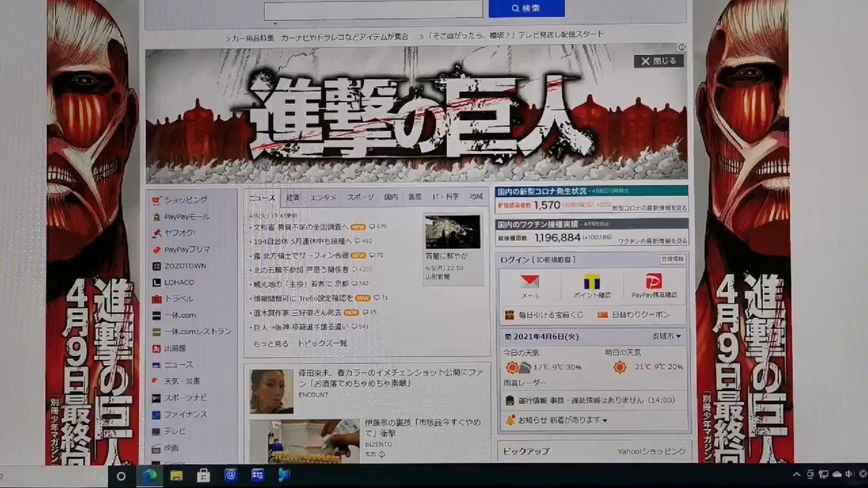Click the 天気・災害 icon
Viewport: 868px width, 488px height.
156,381
